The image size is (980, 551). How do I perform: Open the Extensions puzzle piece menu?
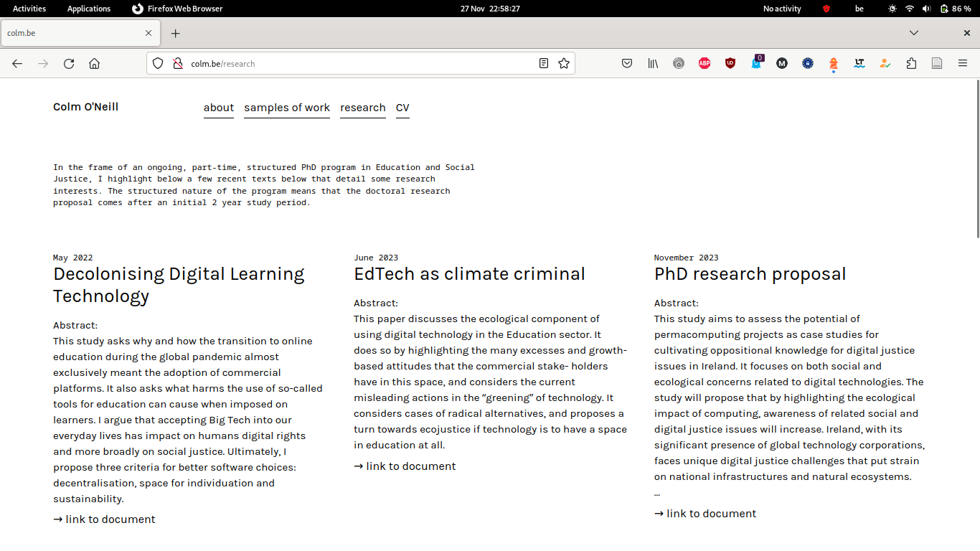(911, 63)
